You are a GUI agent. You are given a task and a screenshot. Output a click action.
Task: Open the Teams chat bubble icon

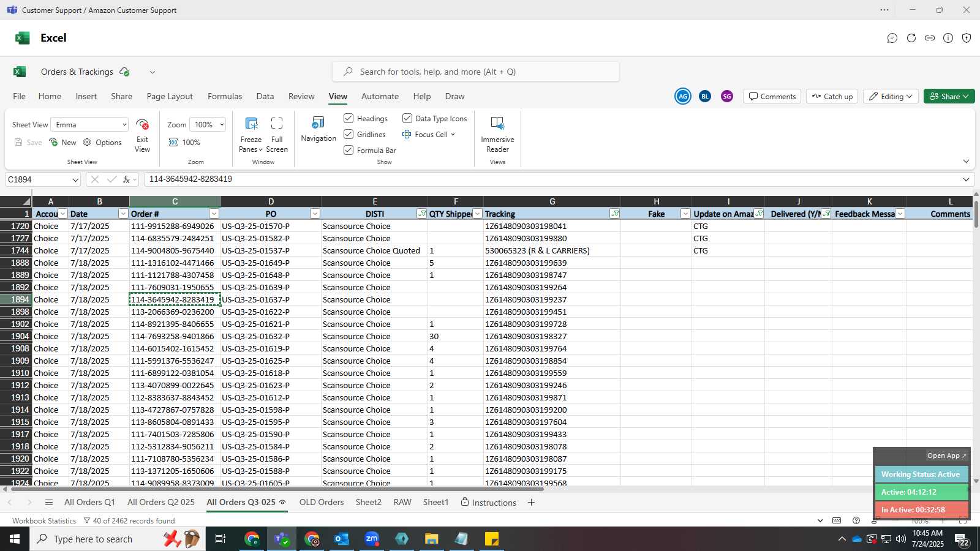[x=892, y=38]
